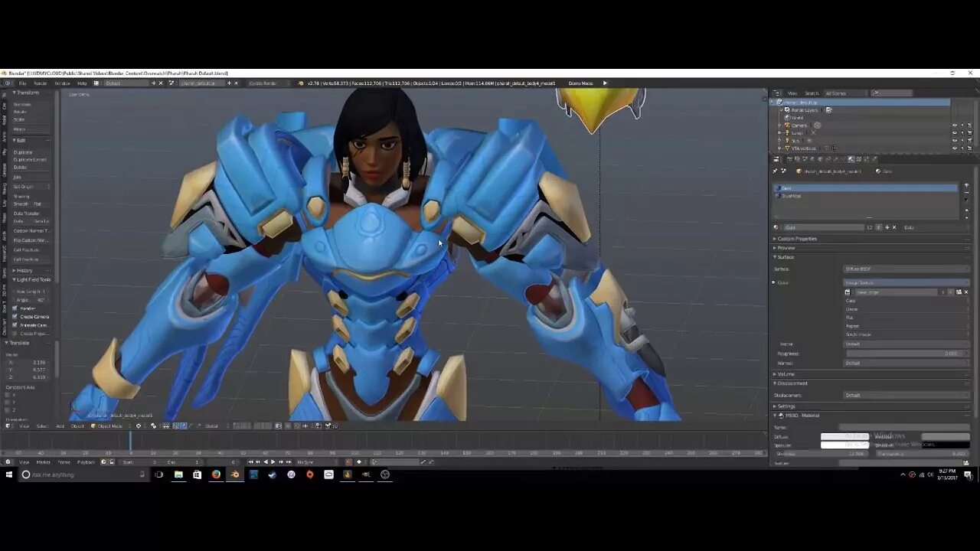Click the white Diffuse color swatch
Screen dimensions: 980x551
point(847,437)
